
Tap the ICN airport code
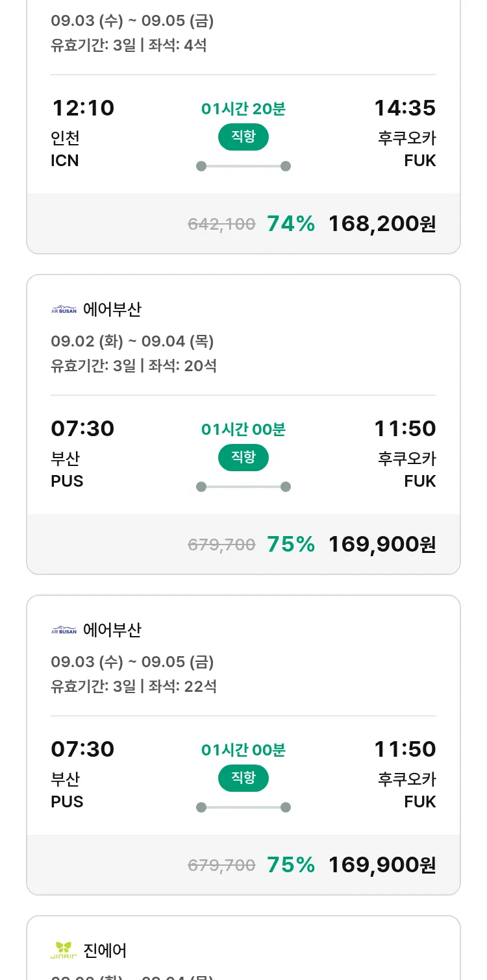(65, 160)
